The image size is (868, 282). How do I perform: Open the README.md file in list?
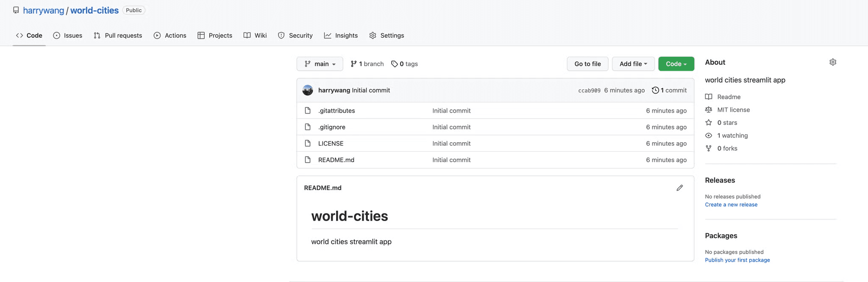coord(336,160)
